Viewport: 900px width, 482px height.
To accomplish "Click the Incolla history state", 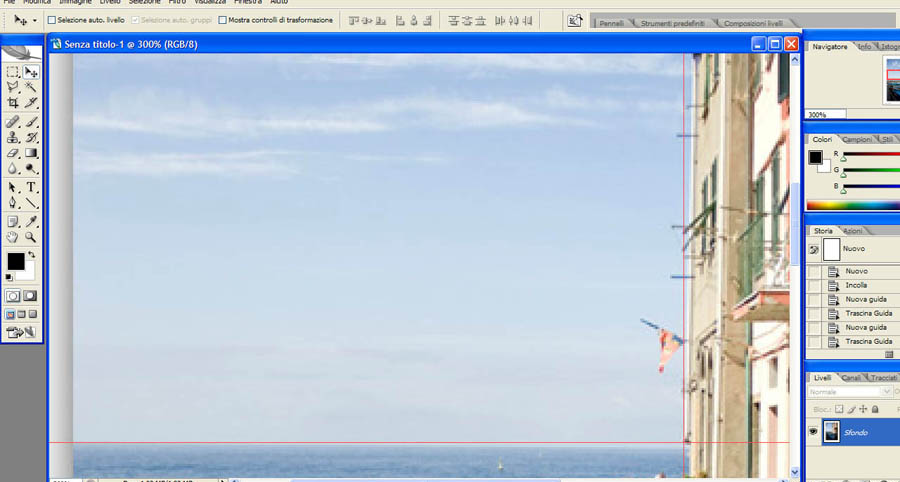I will (856, 285).
